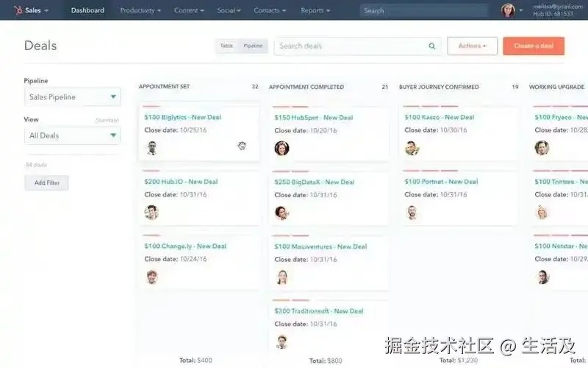Click owner avatar on HubSpot deal card
This screenshot has height=368, width=588.
tap(282, 148)
